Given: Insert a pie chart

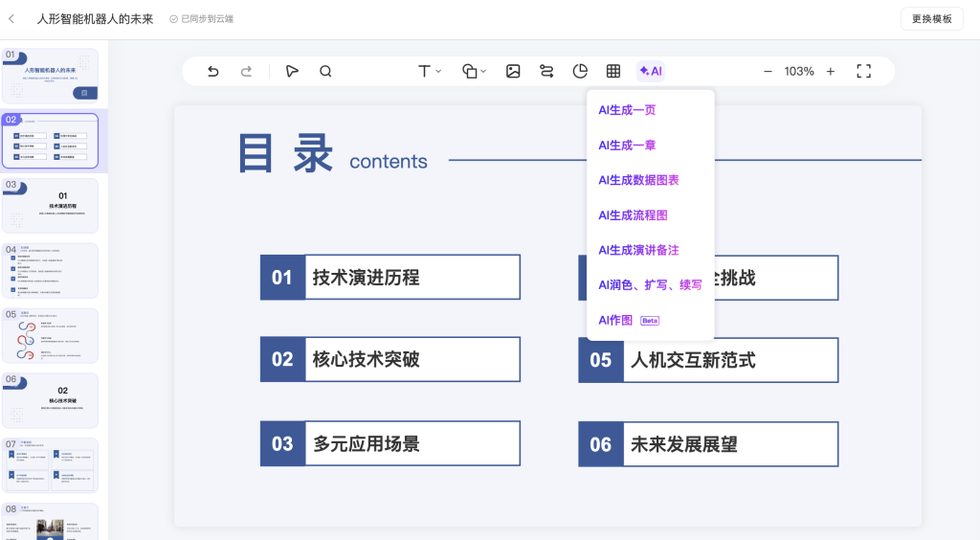Looking at the screenshot, I should (x=580, y=71).
